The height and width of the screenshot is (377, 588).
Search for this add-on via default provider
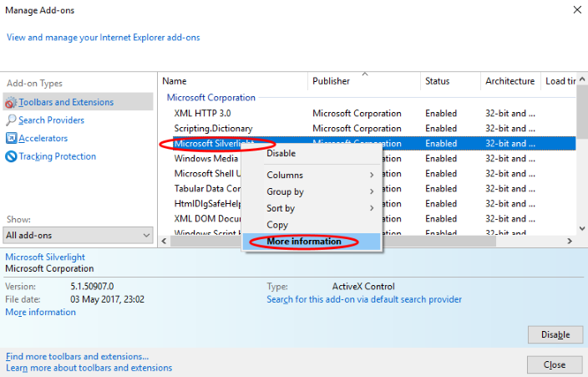tap(364, 299)
